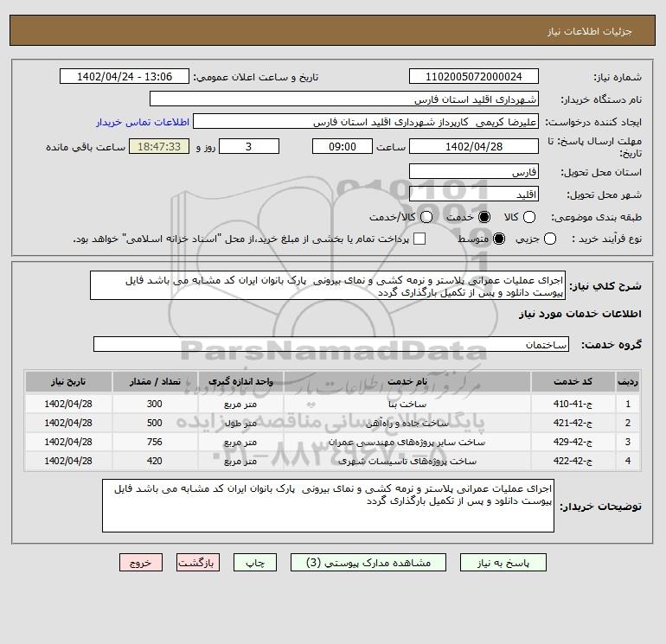Click the 'شرح کلی نیاز' description text box

pos(328,286)
